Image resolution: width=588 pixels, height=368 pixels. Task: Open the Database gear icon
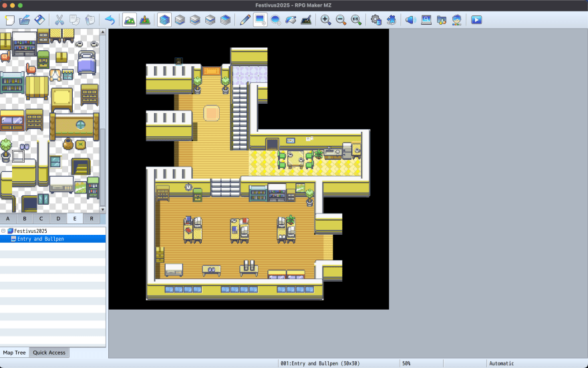[376, 20]
